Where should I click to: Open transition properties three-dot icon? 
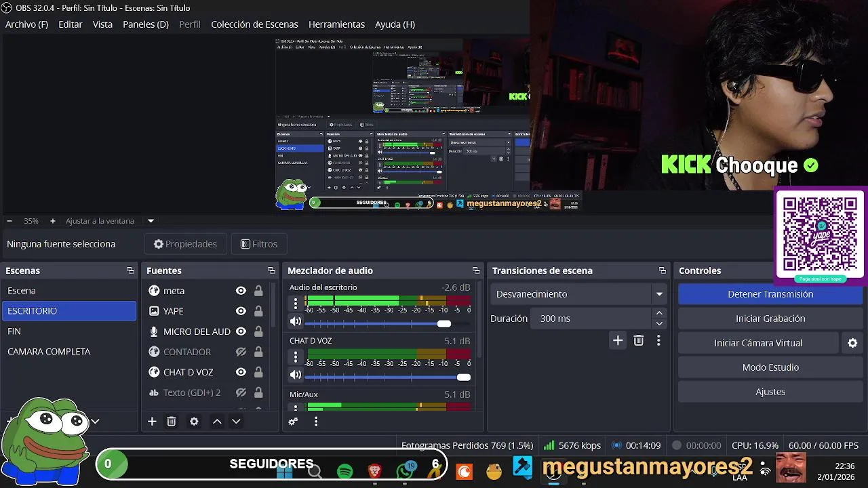click(658, 340)
